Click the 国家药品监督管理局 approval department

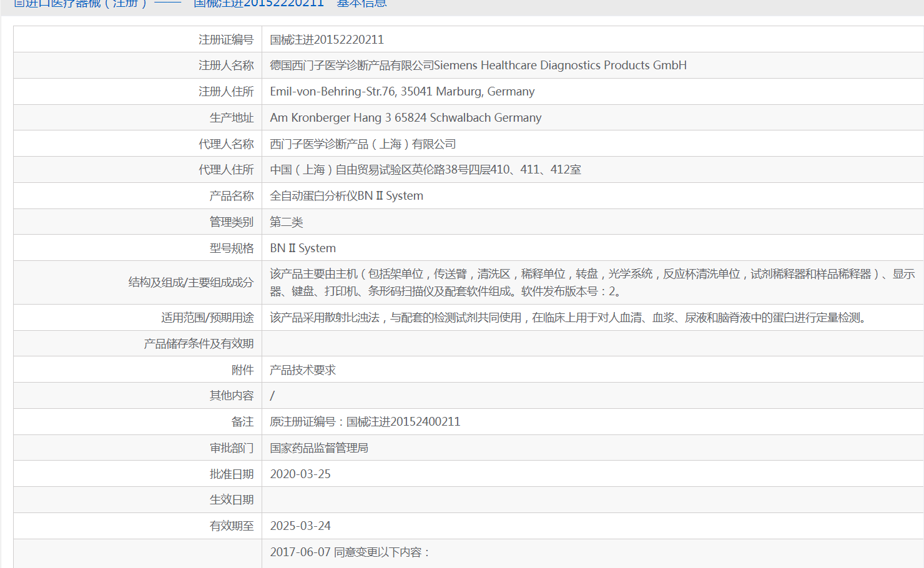tap(318, 448)
